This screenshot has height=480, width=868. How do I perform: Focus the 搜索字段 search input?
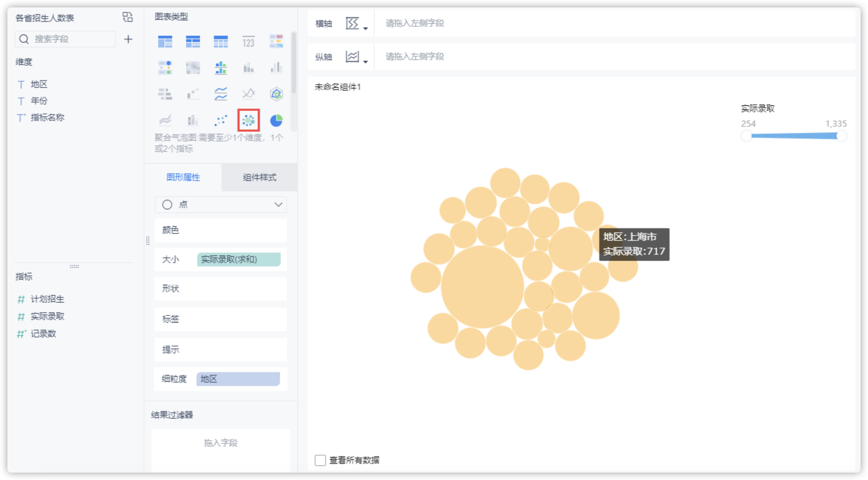65,39
